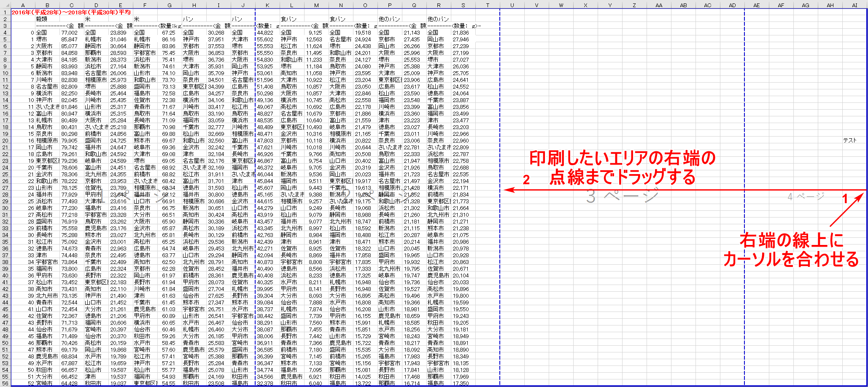
Task: Select the cell with value 9,125
Action: click(x=316, y=32)
